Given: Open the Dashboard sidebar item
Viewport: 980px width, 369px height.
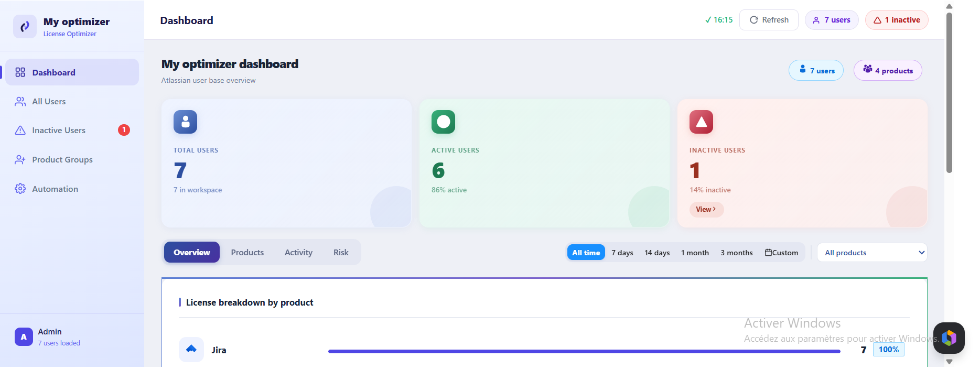Looking at the screenshot, I should (72, 72).
